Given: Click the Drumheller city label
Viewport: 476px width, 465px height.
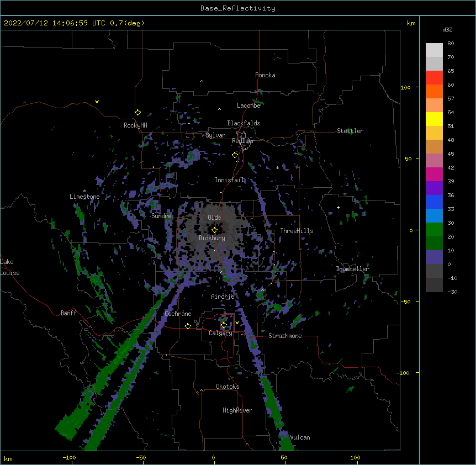Looking at the screenshot, I should pyautogui.click(x=352, y=269).
